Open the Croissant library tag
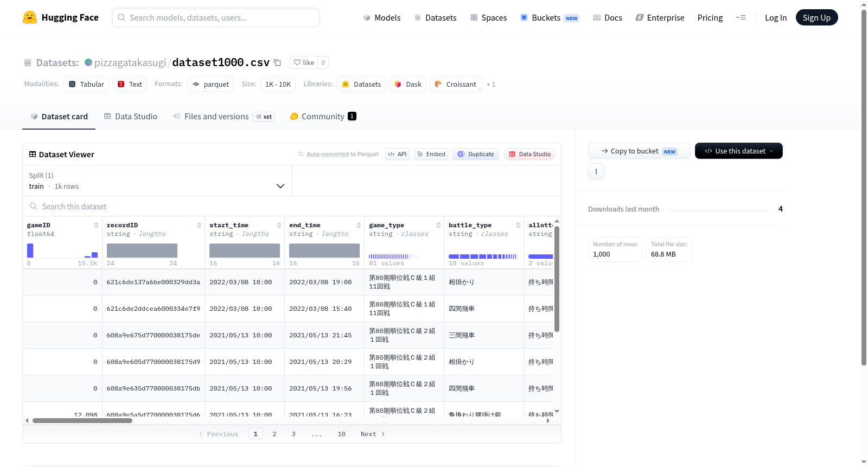Image resolution: width=868 pixels, height=467 pixels. coord(456,84)
